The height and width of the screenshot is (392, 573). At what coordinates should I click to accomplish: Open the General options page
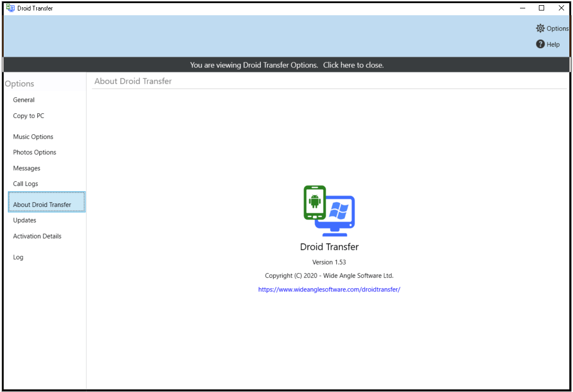24,100
